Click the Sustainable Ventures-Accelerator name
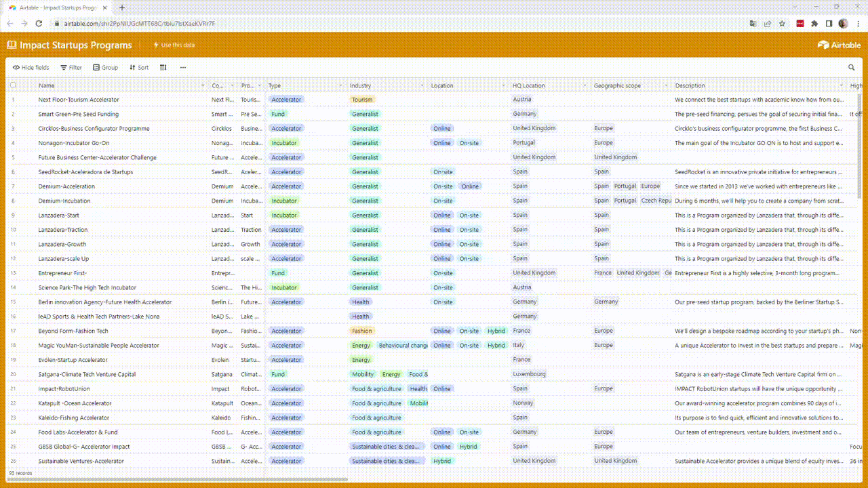This screenshot has height=488, width=868. pos(81,461)
